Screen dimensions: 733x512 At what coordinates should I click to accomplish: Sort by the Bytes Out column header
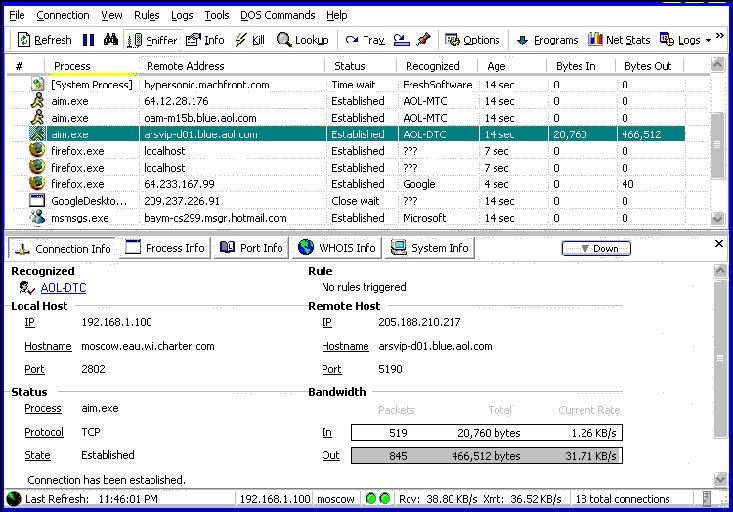coord(648,66)
